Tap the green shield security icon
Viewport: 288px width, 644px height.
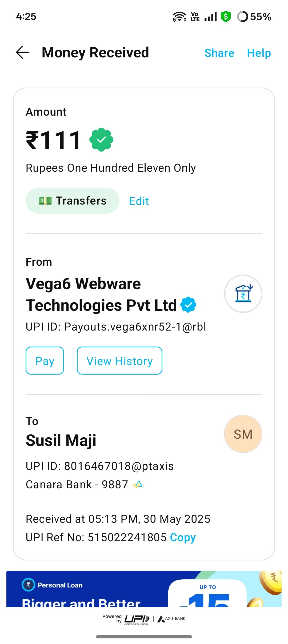point(226,17)
